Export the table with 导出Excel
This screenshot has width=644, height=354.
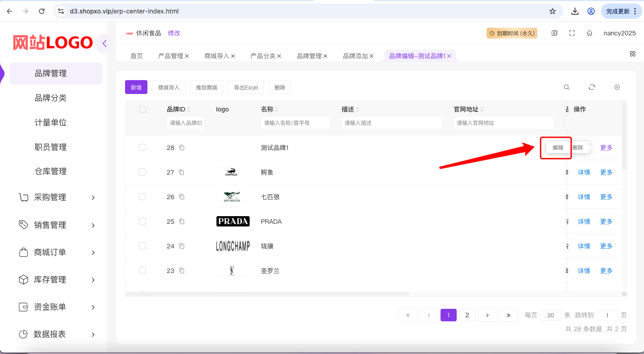(246, 87)
